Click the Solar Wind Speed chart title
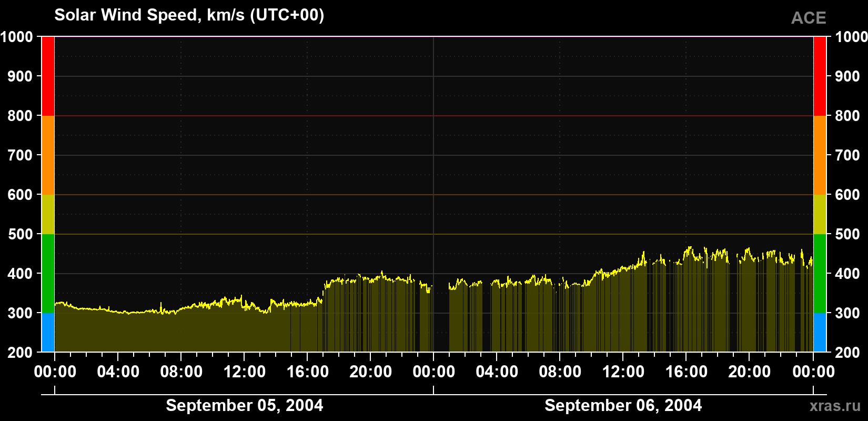868x421 pixels. 189,15
